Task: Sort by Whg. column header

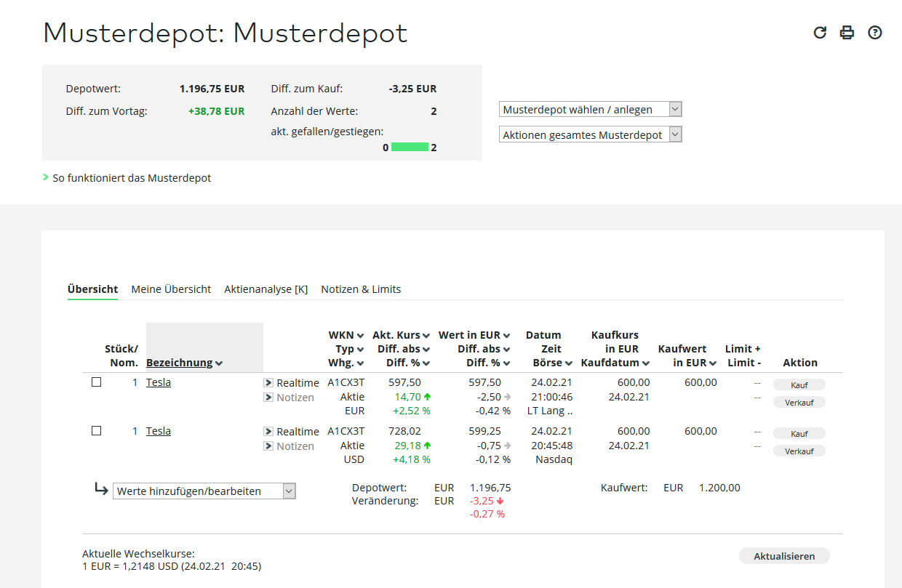Action: click(x=347, y=363)
